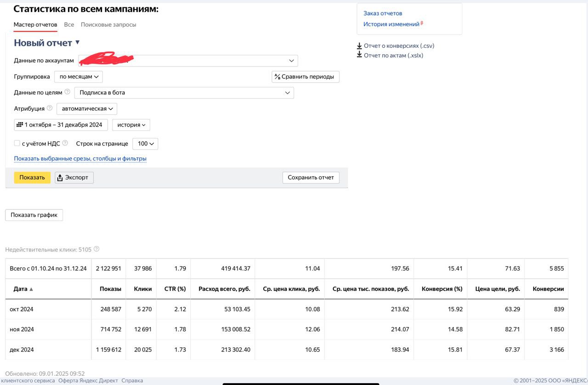The width and height of the screenshot is (588, 385).
Task: Sort table by Дата column arrow
Action: (x=31, y=289)
